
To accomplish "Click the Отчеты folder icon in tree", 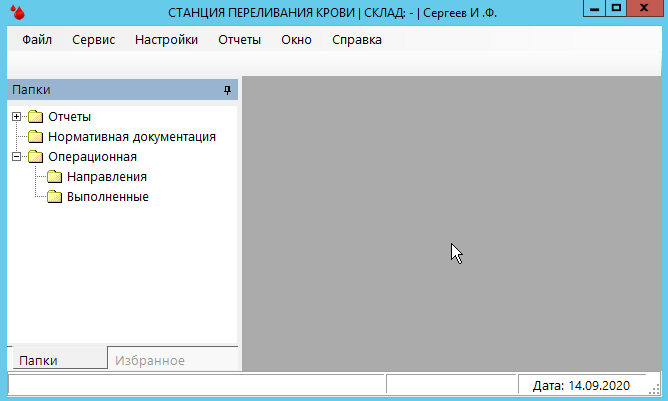I will pos(36,117).
